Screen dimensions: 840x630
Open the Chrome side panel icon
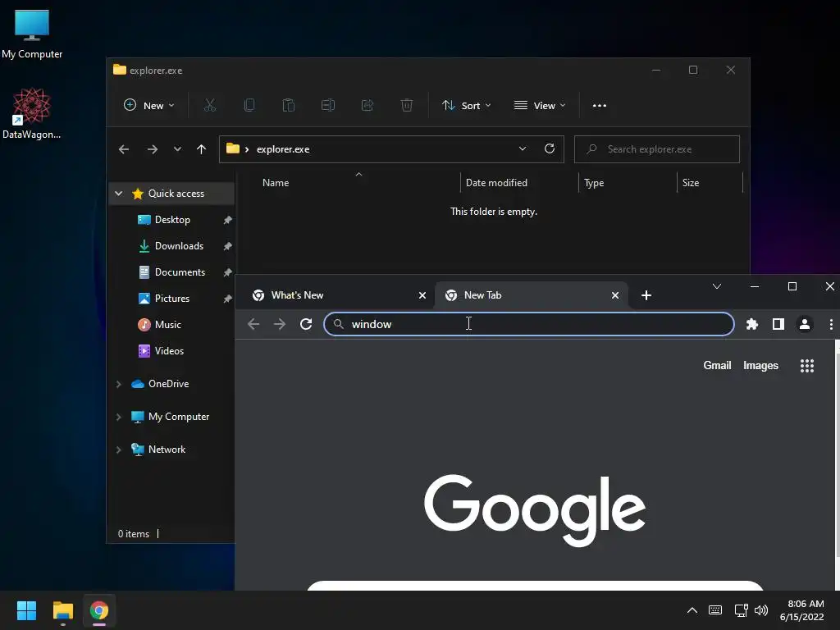(778, 324)
